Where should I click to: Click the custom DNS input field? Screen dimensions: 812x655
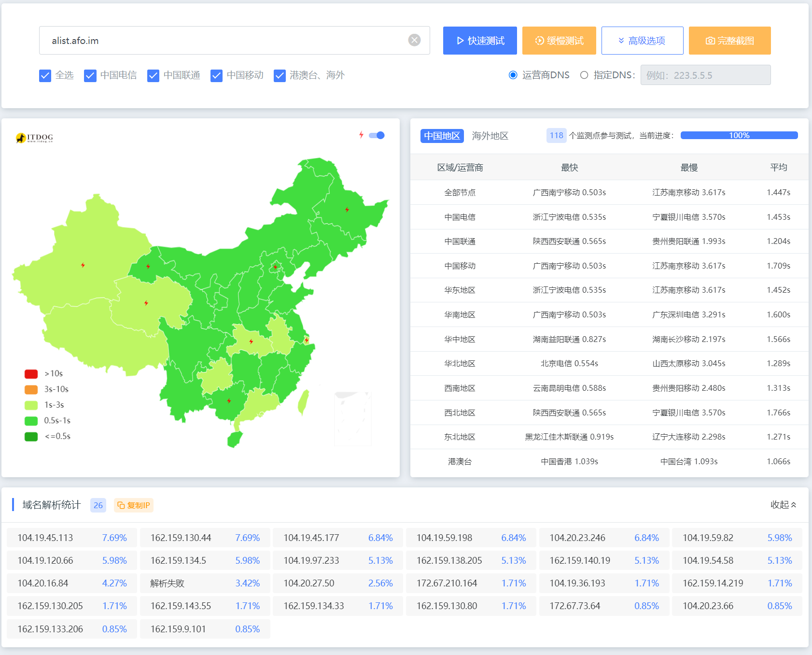(705, 75)
